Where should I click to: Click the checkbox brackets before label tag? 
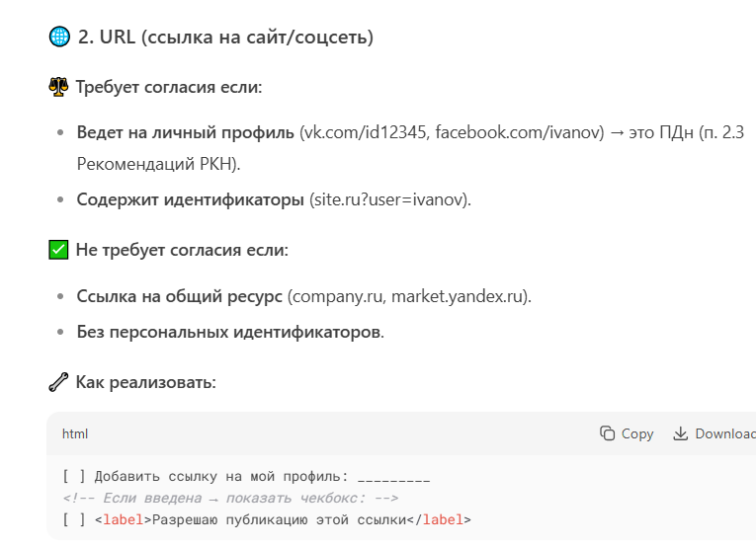click(x=74, y=519)
